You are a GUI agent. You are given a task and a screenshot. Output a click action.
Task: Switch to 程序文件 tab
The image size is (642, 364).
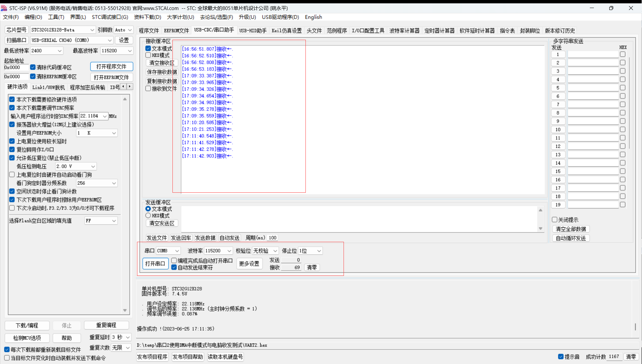149,30
